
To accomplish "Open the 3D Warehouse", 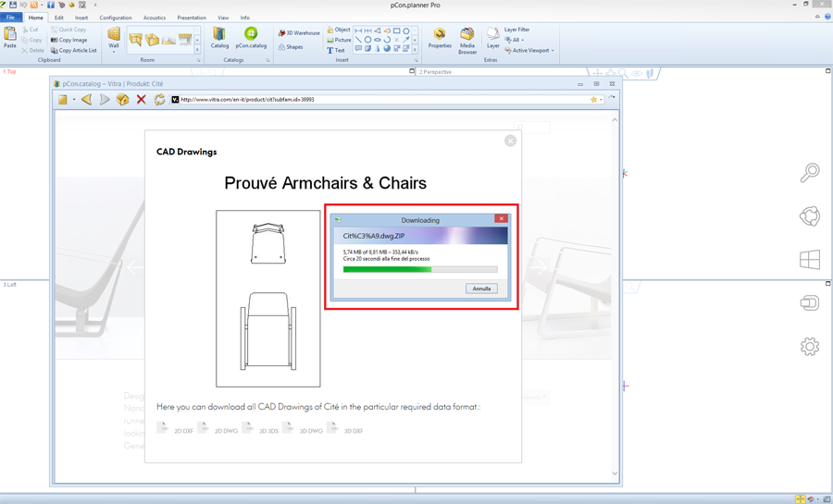I will pos(299,33).
